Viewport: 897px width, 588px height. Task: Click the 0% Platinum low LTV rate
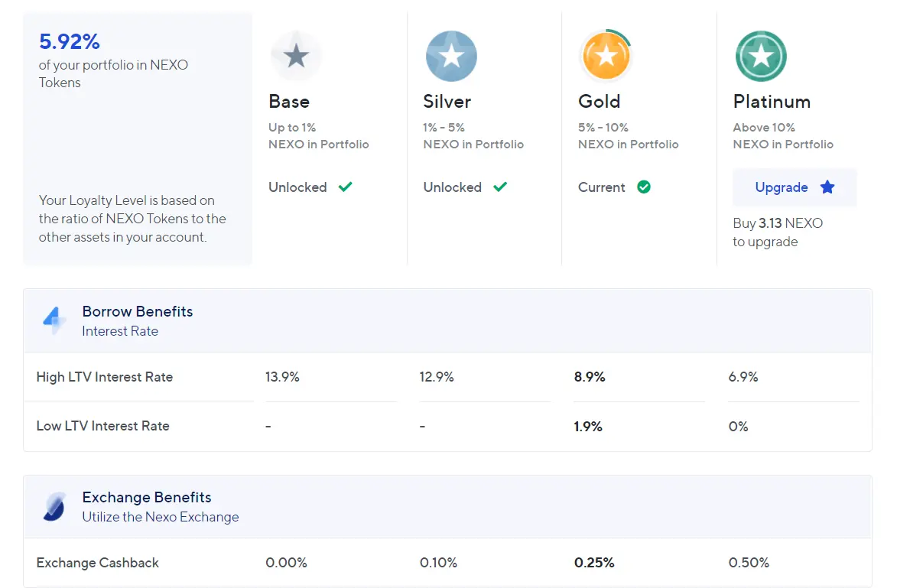738,427
